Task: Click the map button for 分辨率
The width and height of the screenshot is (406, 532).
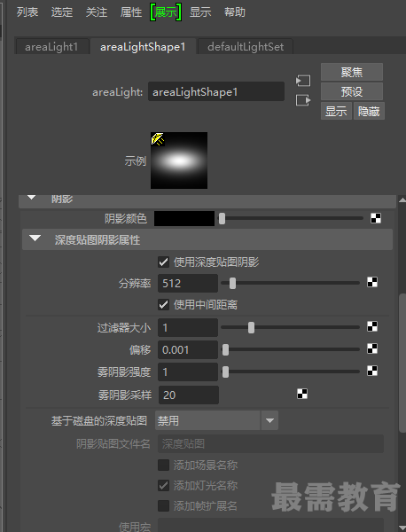Action: tap(372, 282)
